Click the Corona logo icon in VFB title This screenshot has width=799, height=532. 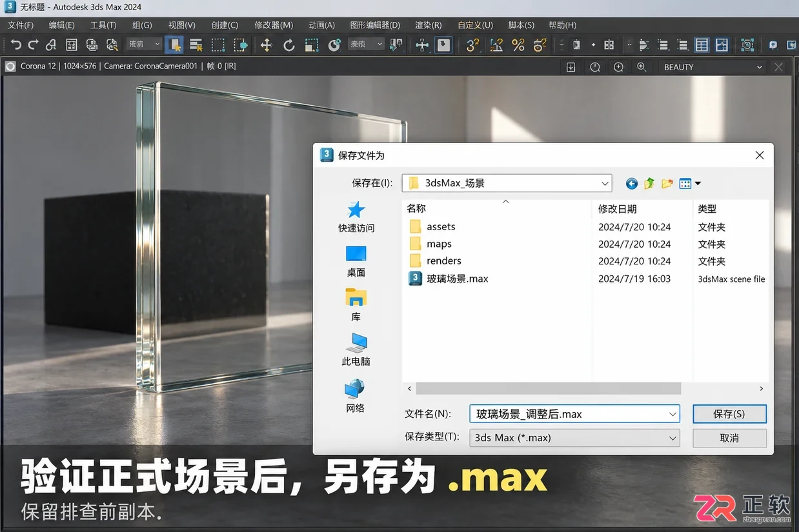click(10, 66)
